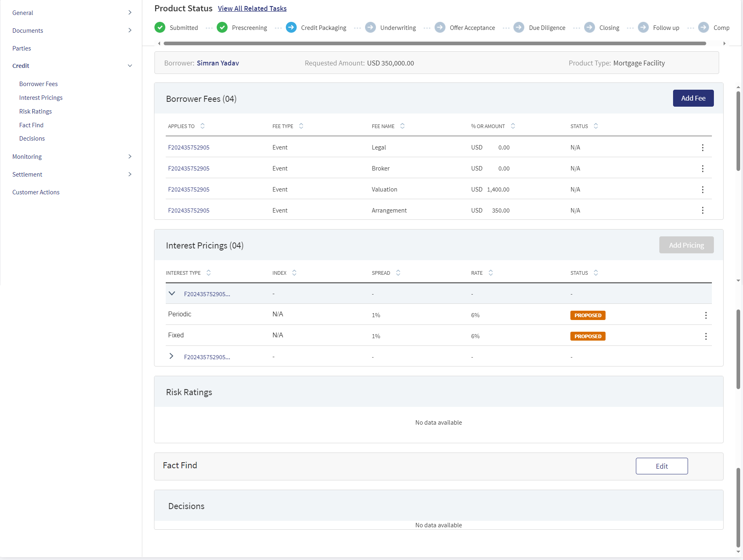743x560 pixels.
Task: Click the Due Diligence stage arrow icon
Action: (519, 27)
